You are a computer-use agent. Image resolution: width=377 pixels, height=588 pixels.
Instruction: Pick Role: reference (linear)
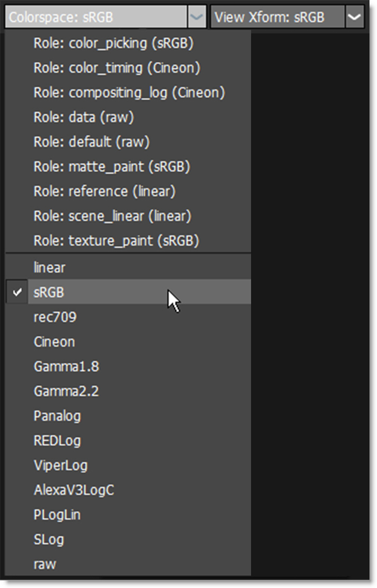104,192
